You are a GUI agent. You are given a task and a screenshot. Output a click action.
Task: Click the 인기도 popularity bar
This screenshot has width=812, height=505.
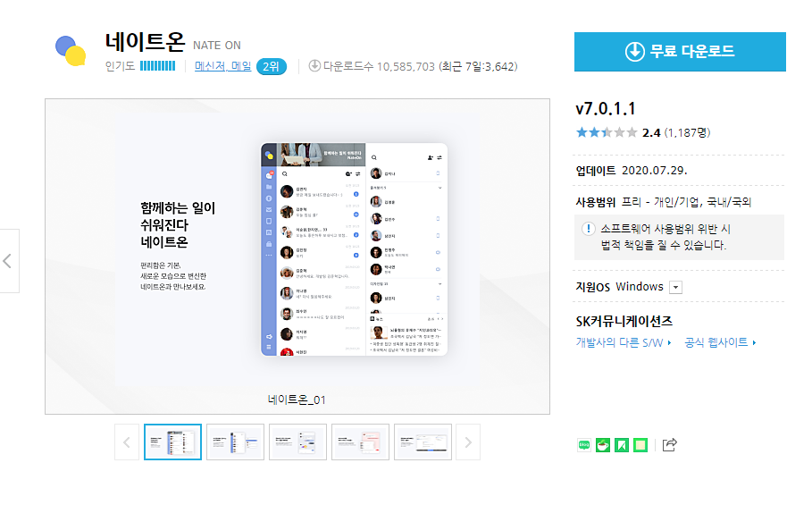[157, 66]
